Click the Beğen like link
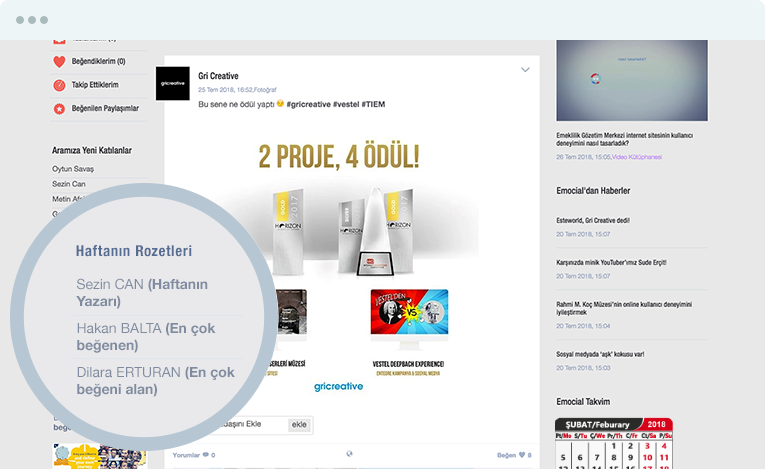The image size is (765, 469). pos(506,455)
